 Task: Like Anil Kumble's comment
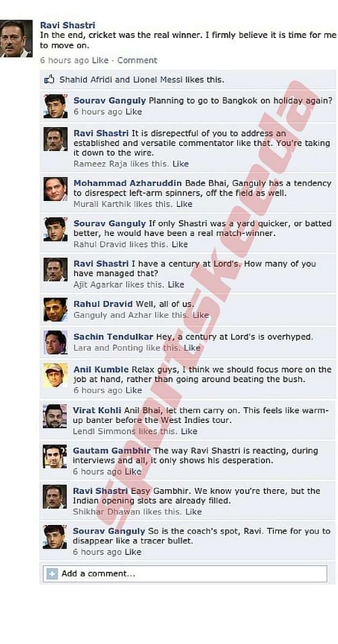coord(133,390)
